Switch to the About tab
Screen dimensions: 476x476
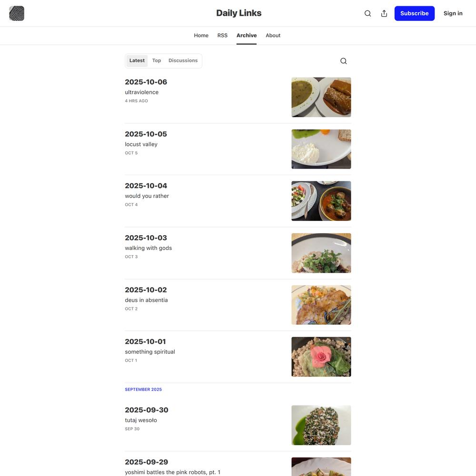[x=273, y=35]
